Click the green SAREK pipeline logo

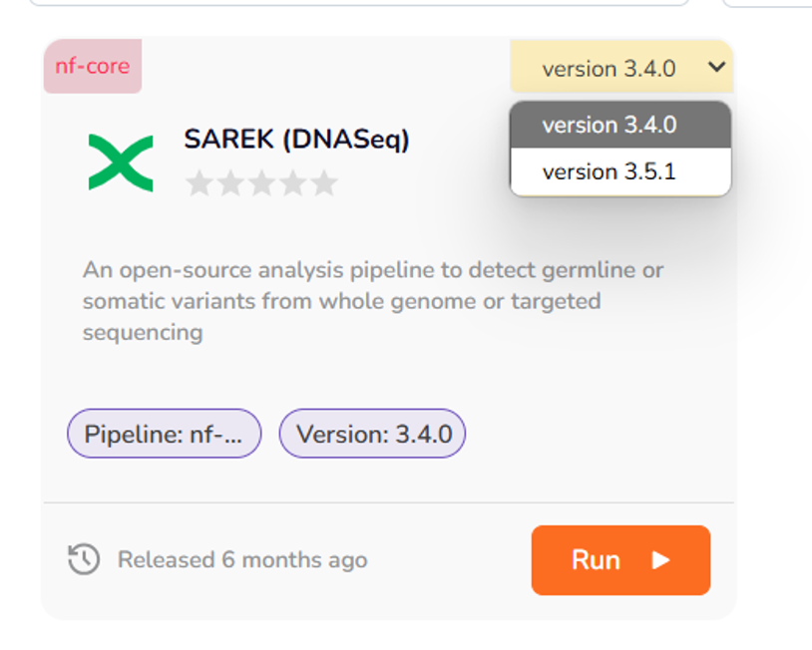click(121, 162)
